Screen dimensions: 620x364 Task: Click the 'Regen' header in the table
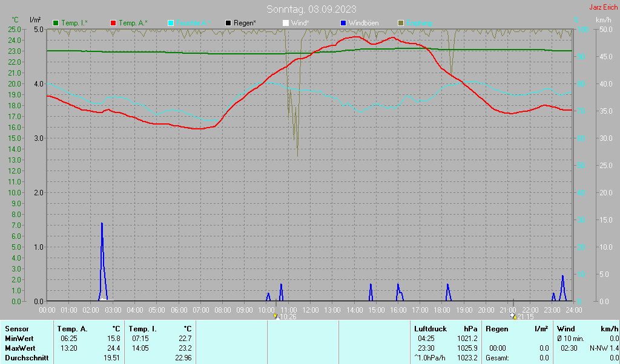(x=496, y=329)
